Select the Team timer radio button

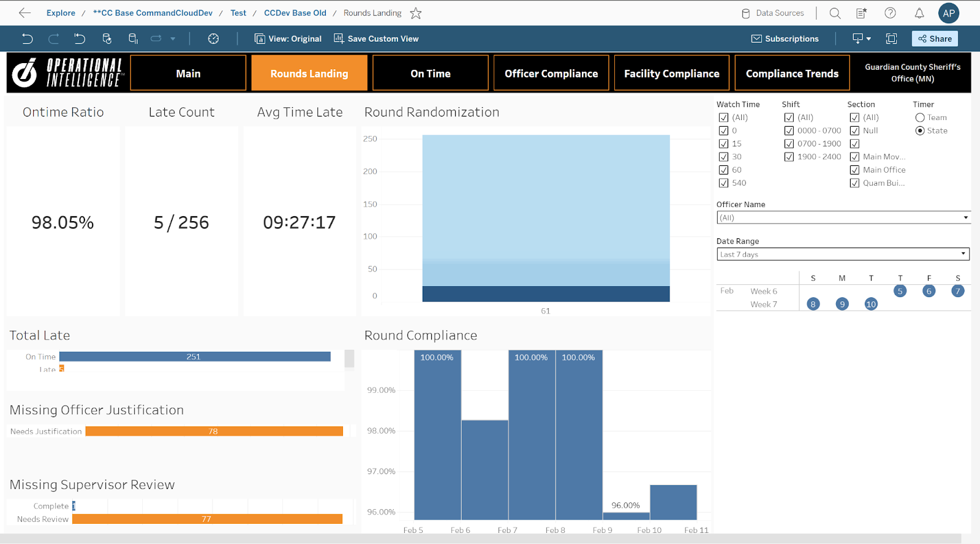coord(920,118)
